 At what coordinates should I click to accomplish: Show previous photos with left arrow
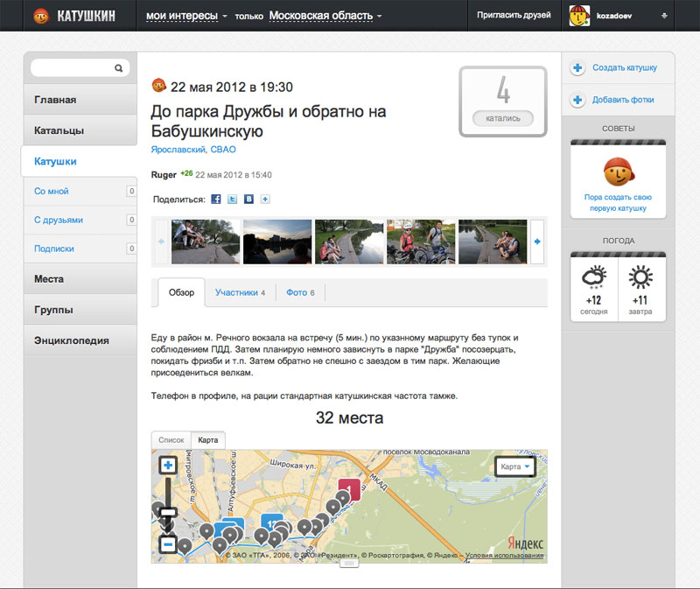tap(161, 242)
